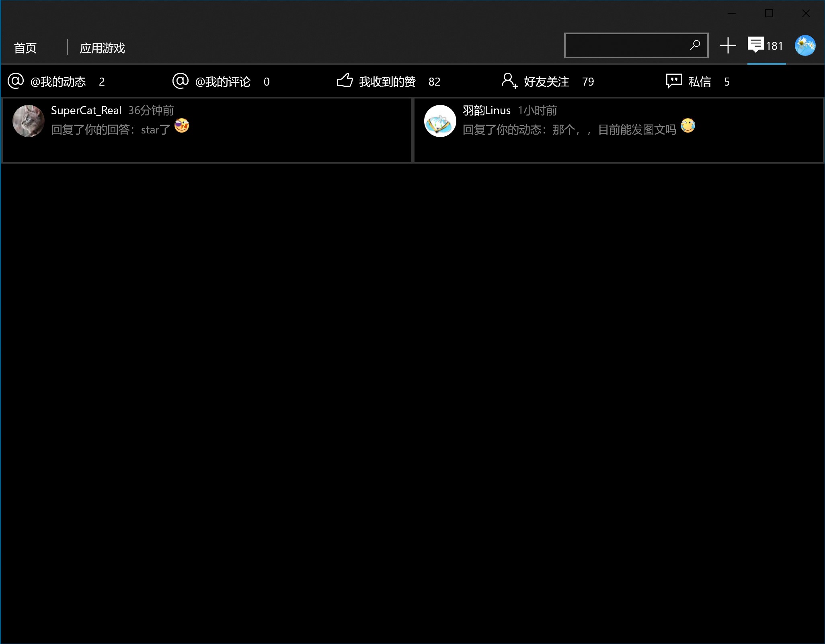The height and width of the screenshot is (644, 825).
Task: Click the person-plus icon for friend follows
Action: [x=509, y=81]
